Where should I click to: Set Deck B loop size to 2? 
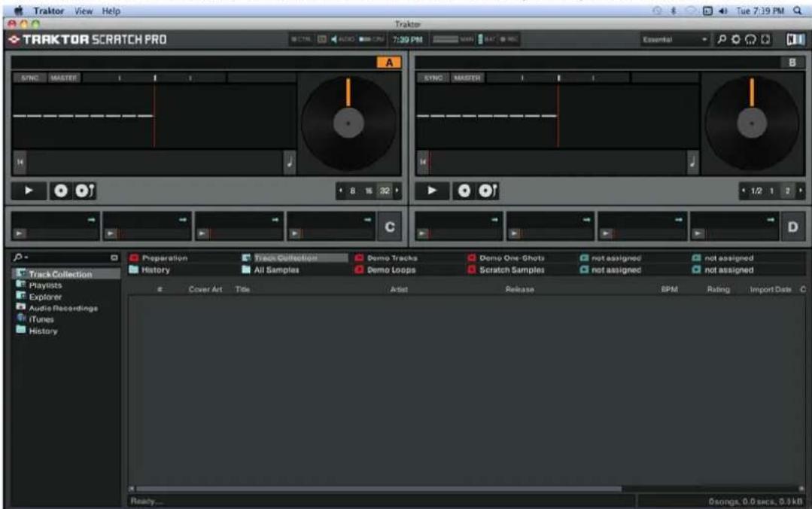point(788,190)
